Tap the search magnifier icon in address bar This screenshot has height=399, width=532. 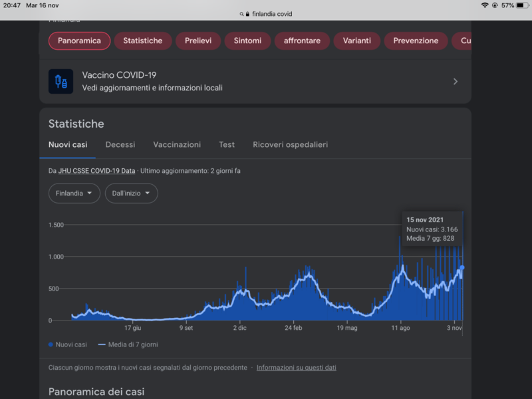pos(241,14)
